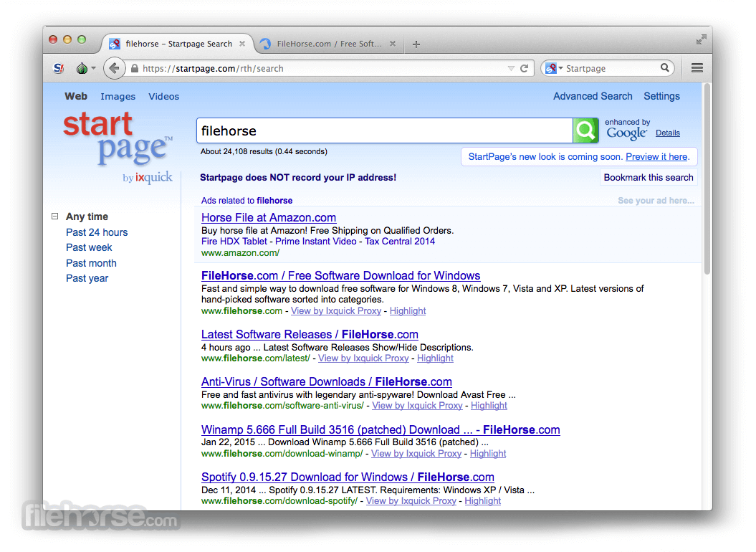The width and height of the screenshot is (756, 552).
Task: Click the Startpage search engine icon in search bar
Action: pos(550,69)
